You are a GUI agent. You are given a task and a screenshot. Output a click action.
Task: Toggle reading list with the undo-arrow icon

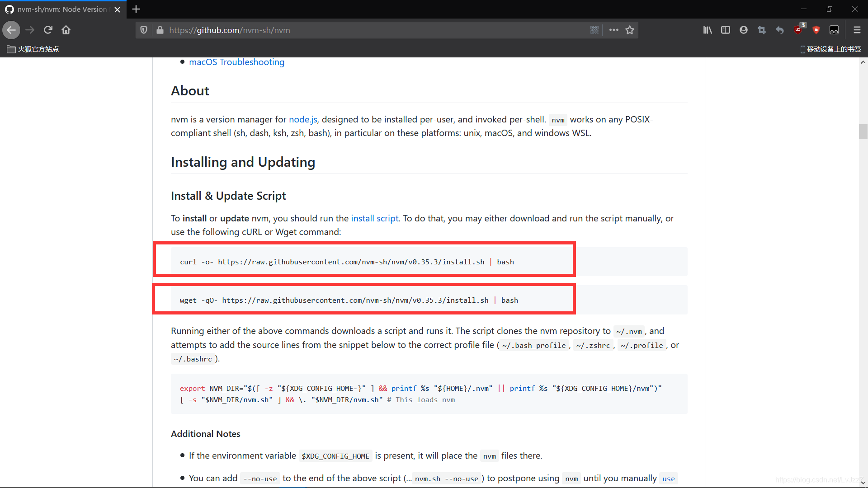(x=779, y=30)
